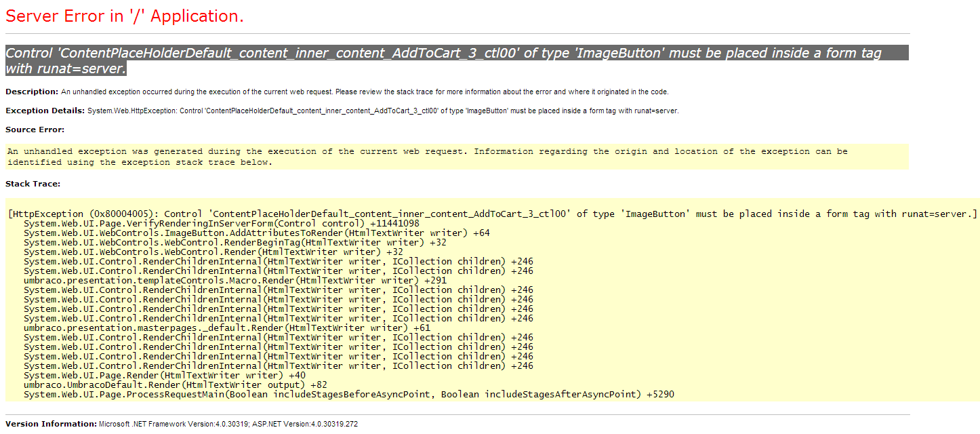Select the umbraco masterpages._default.Render line

226,328
